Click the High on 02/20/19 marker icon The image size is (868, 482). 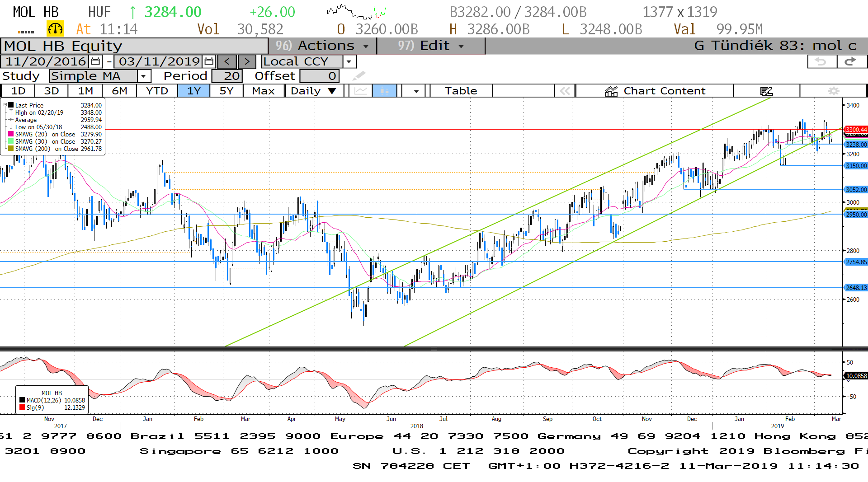point(11,112)
